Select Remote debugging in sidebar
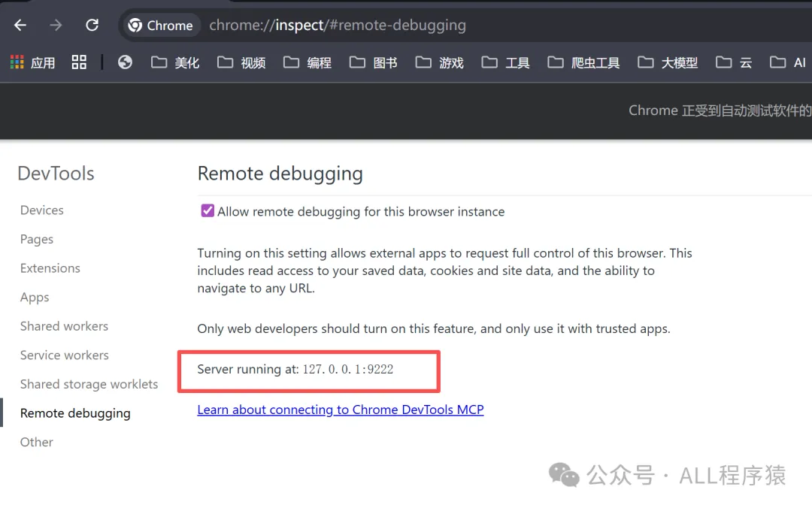812x508 pixels. click(75, 413)
